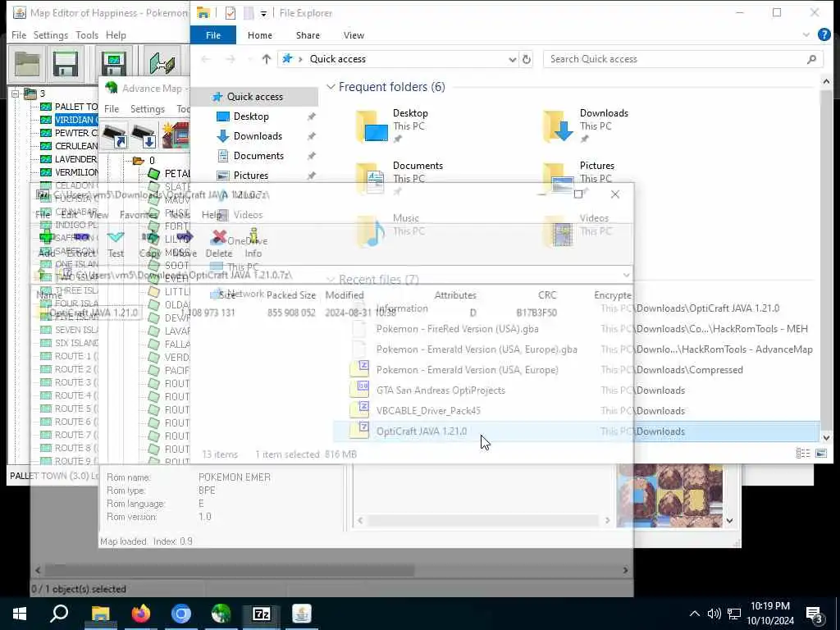Image resolution: width=840 pixels, height=630 pixels.
Task: Collapse the Recent files section
Action: click(x=331, y=280)
